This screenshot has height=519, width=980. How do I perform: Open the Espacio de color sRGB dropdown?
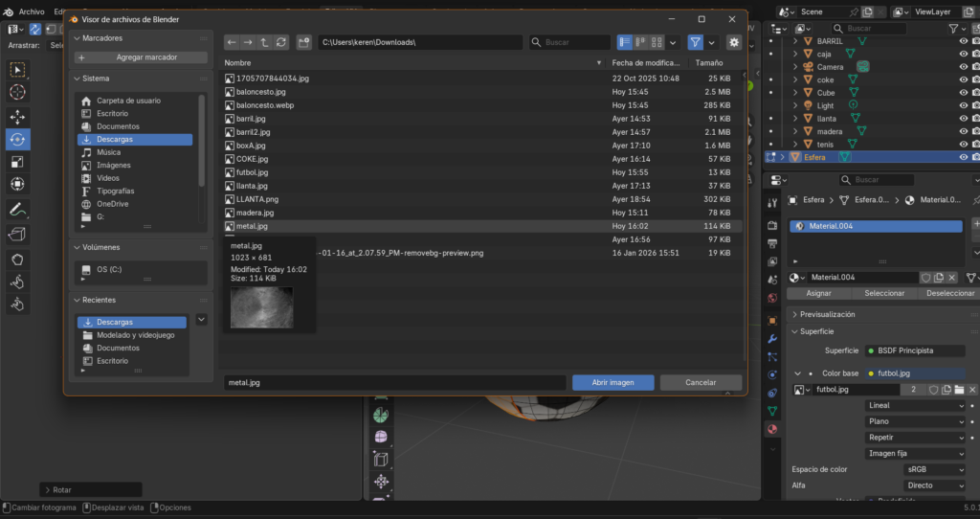click(935, 469)
